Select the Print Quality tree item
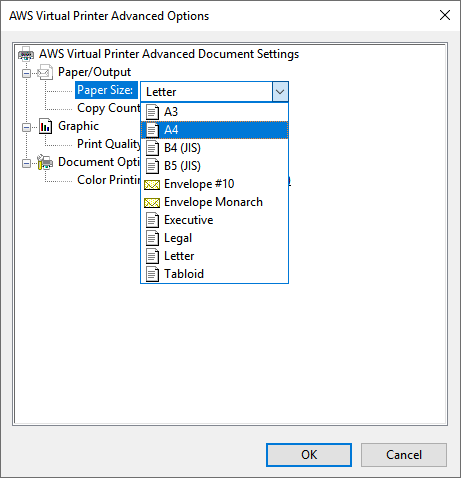This screenshot has width=461, height=478. pos(109,144)
